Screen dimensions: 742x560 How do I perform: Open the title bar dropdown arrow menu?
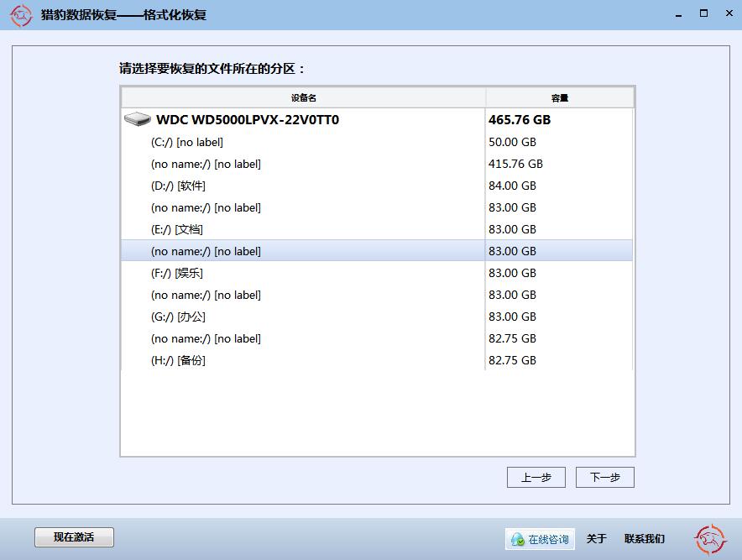(678, 14)
